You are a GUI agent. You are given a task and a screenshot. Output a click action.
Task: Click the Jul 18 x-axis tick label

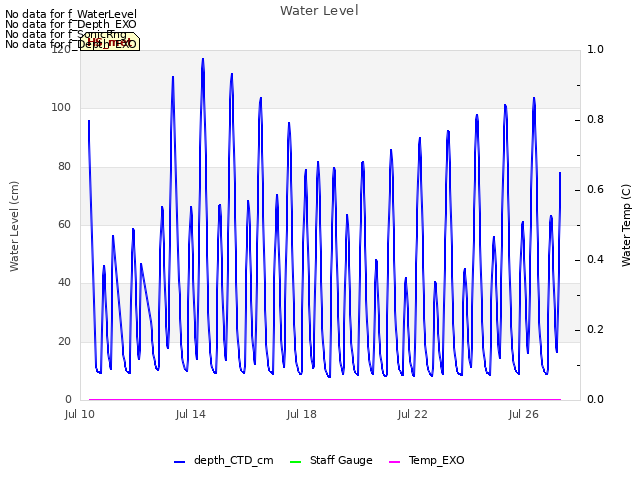coord(302,414)
